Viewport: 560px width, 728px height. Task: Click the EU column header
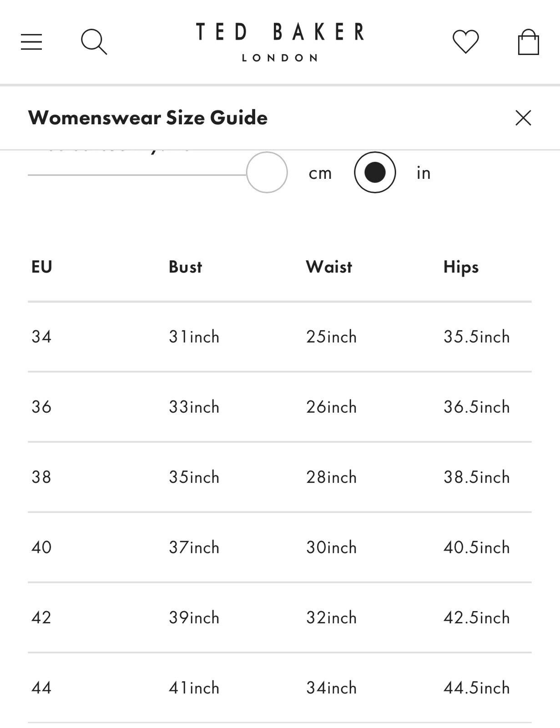(42, 267)
